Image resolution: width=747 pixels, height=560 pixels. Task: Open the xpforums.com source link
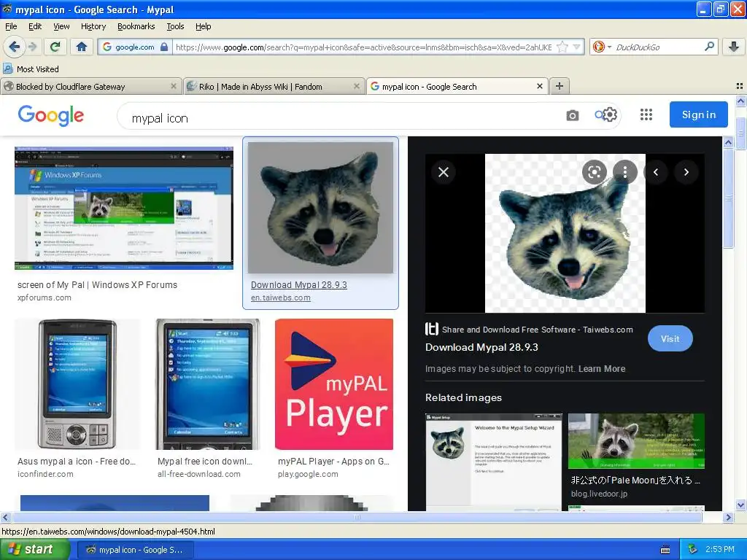point(44,297)
